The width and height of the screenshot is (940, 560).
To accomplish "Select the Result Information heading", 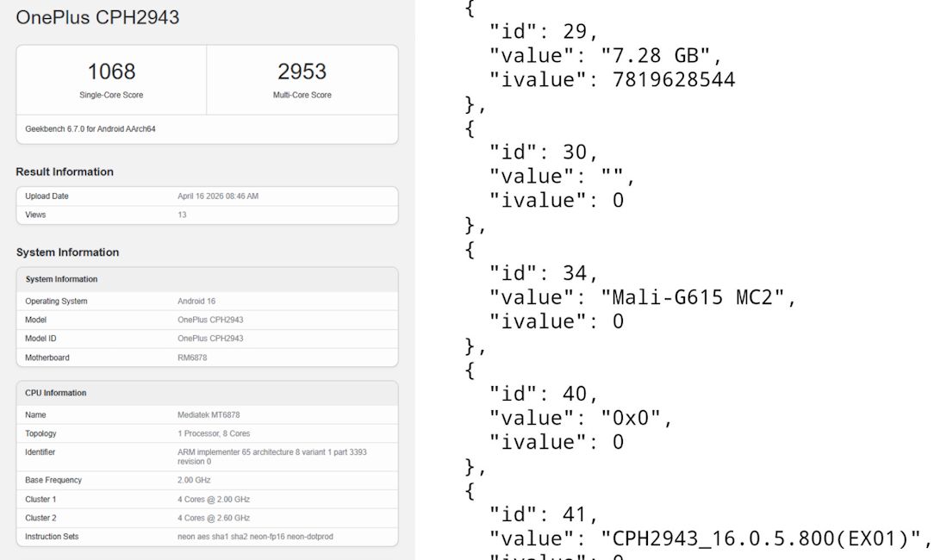I will coord(65,171).
